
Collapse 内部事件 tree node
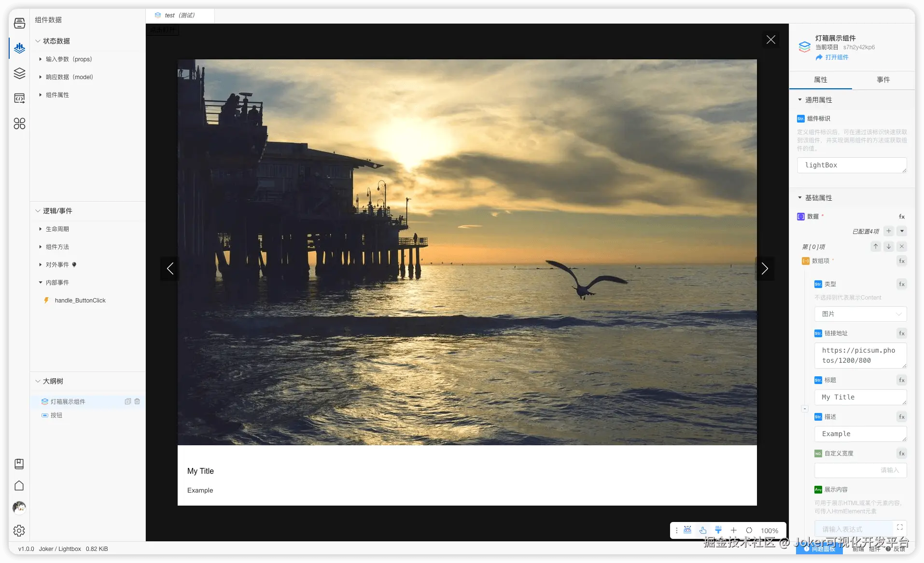point(41,282)
